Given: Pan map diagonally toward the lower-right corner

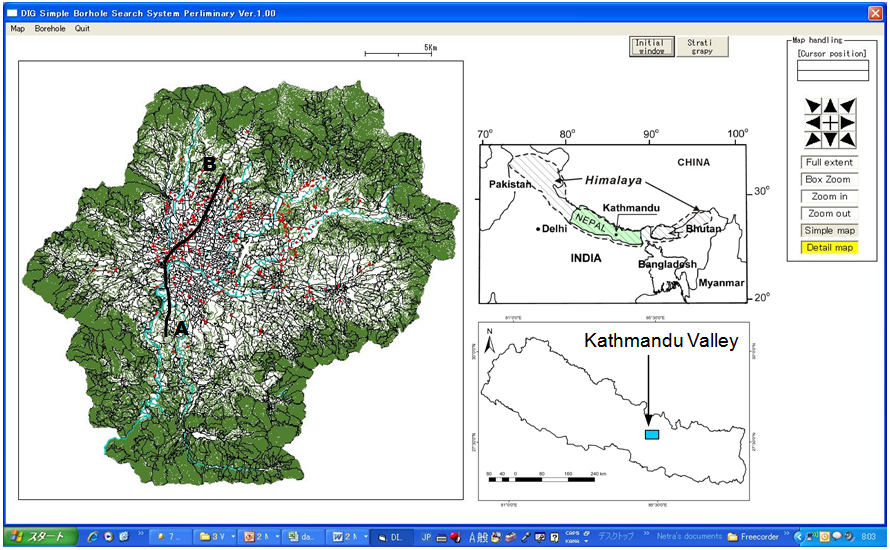Looking at the screenshot, I should pos(847,139).
